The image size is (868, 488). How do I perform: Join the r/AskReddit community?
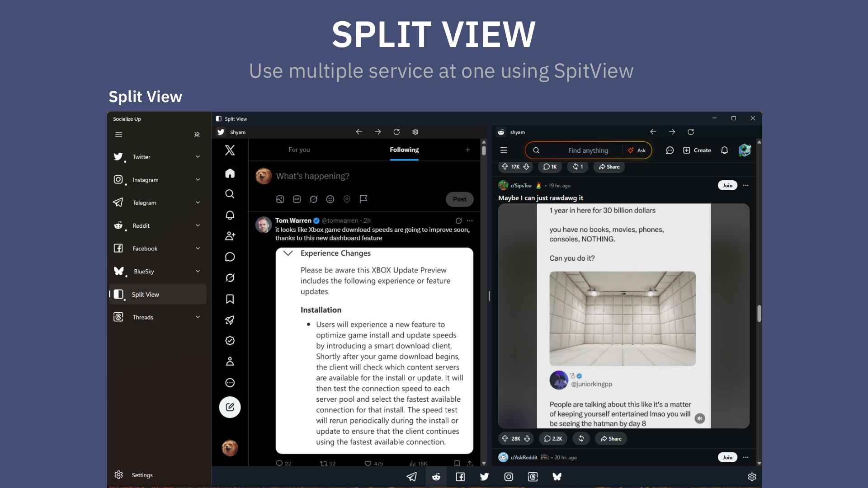[727, 457]
